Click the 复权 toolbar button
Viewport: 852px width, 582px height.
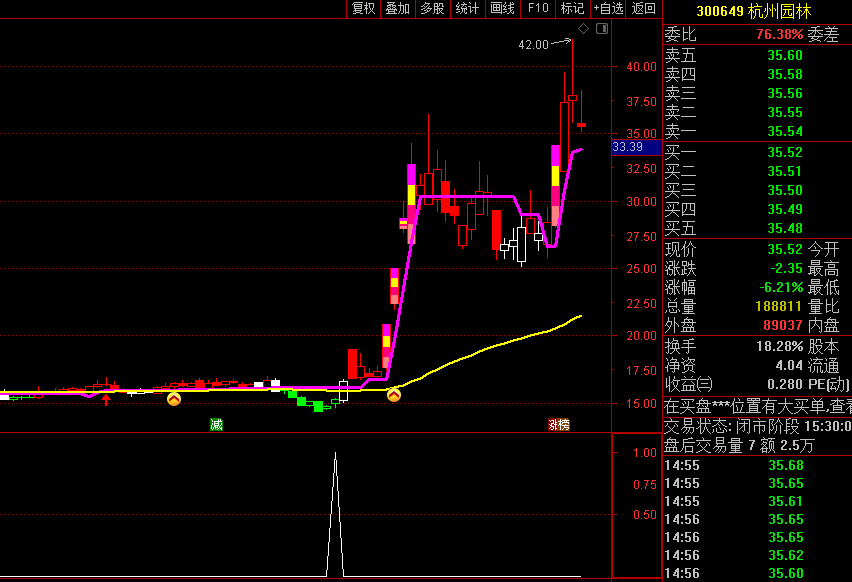pos(364,9)
